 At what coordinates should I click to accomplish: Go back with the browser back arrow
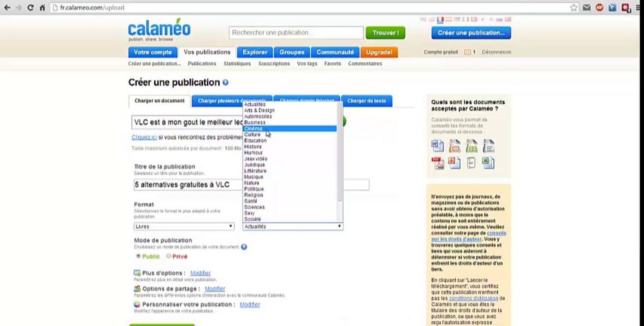click(x=7, y=8)
